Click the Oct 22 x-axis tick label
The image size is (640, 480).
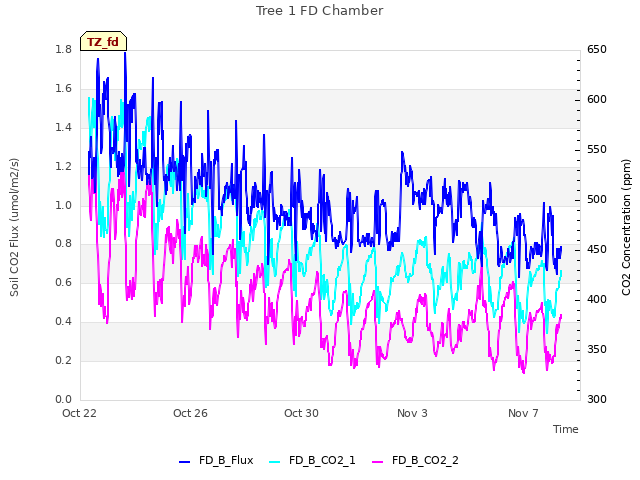(79, 413)
